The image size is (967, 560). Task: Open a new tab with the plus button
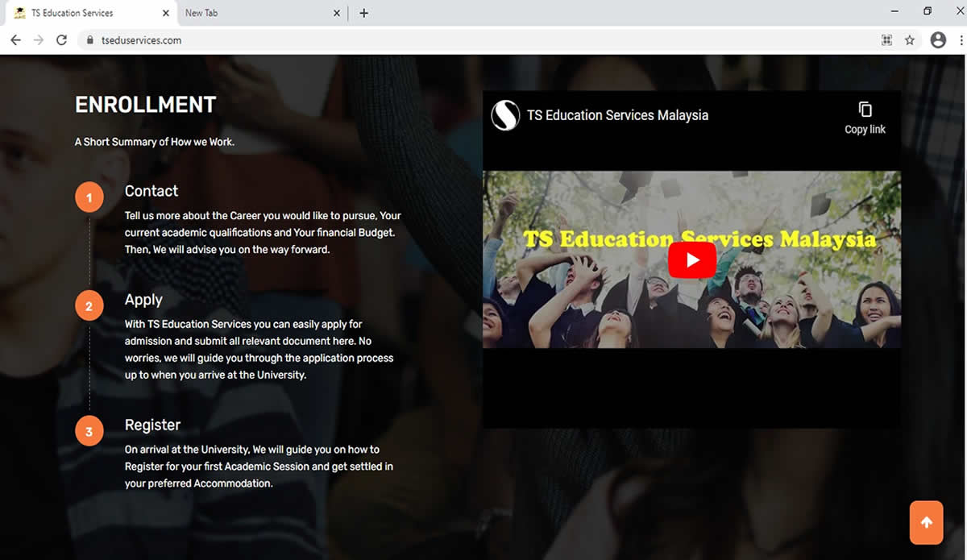pyautogui.click(x=363, y=13)
